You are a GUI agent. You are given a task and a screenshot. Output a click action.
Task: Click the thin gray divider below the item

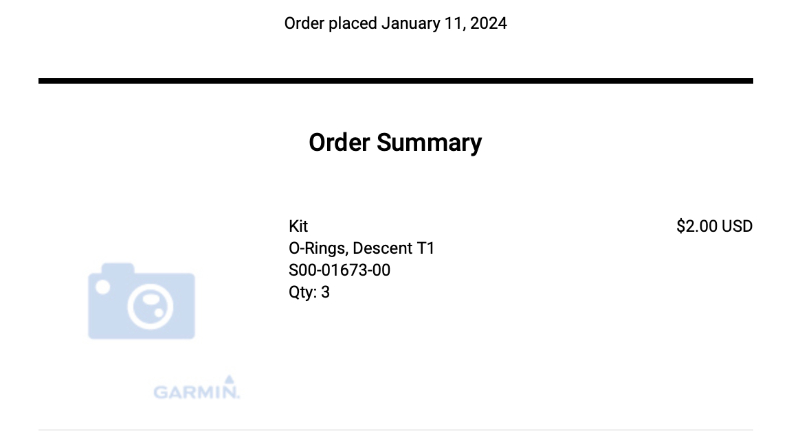[x=395, y=430]
